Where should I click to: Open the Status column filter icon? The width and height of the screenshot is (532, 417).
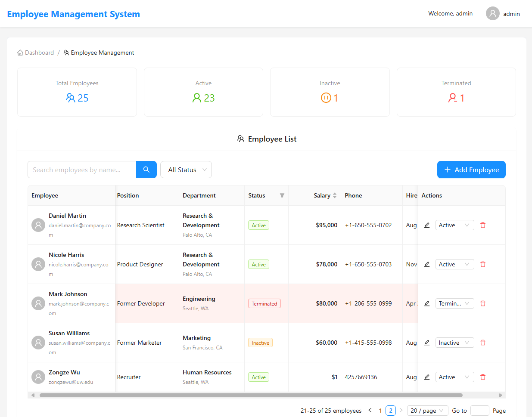[x=282, y=195]
